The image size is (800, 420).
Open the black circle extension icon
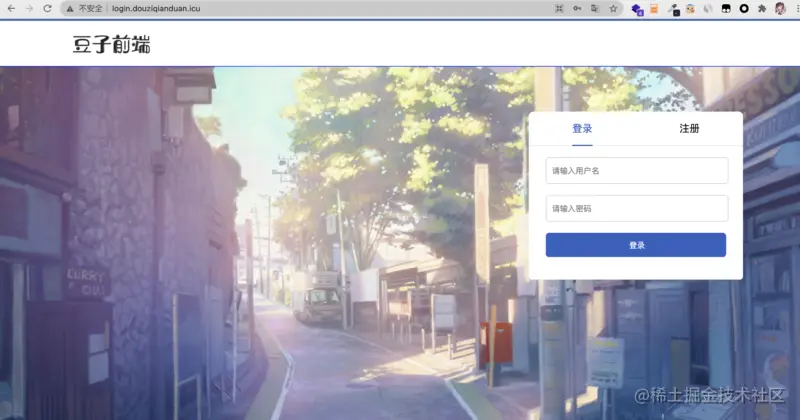[x=744, y=9]
